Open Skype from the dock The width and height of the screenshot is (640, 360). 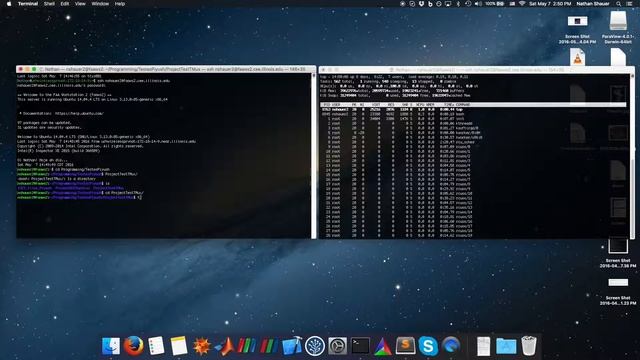click(428, 346)
